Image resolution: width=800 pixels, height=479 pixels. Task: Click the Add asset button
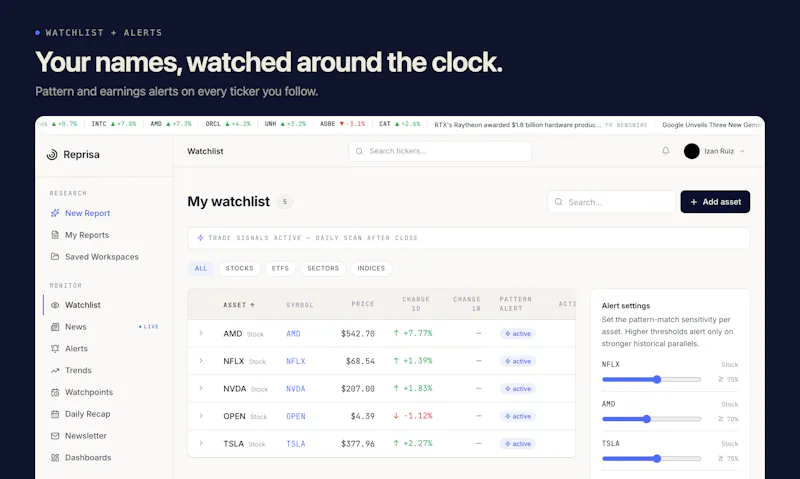715,202
